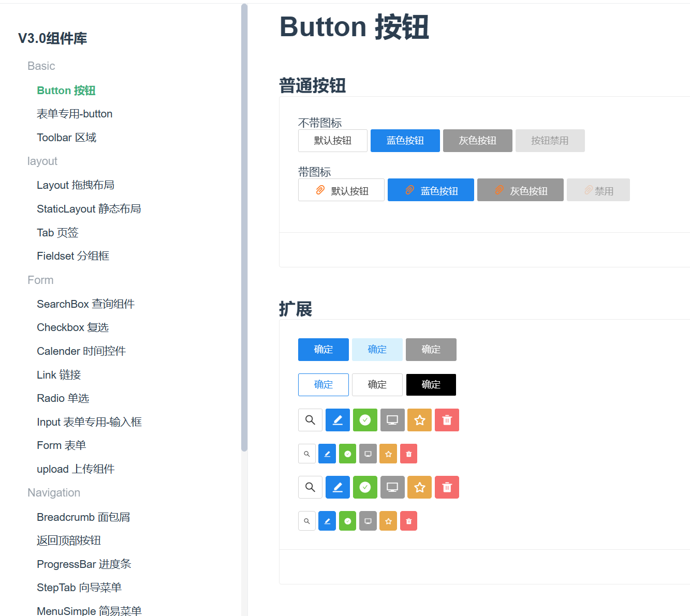Click the gray monitor button in the third icon row

pos(392,487)
